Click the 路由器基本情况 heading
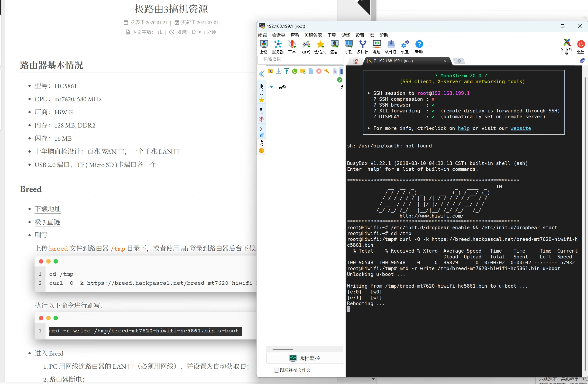Screen dimensions: 588x384 click(51, 65)
